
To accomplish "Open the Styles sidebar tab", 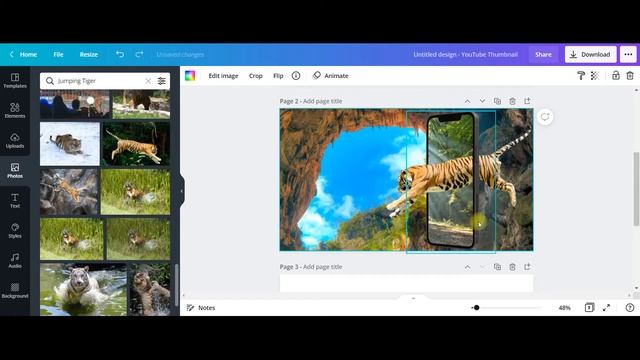I will tap(15, 231).
